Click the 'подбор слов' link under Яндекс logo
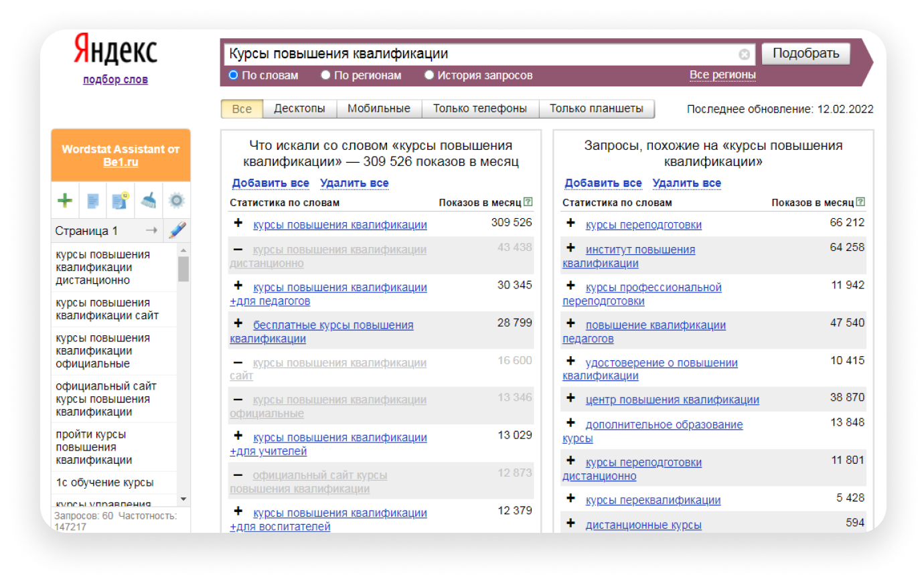 [115, 80]
